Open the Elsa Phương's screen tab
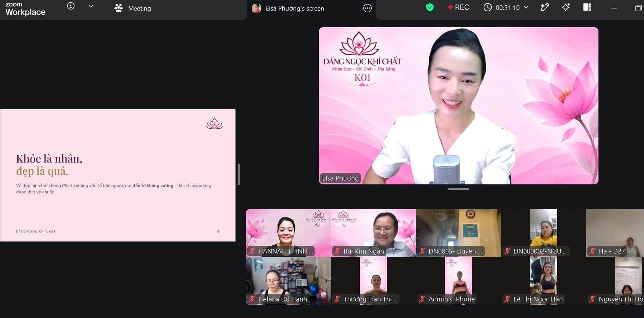644x318 pixels. [288, 8]
